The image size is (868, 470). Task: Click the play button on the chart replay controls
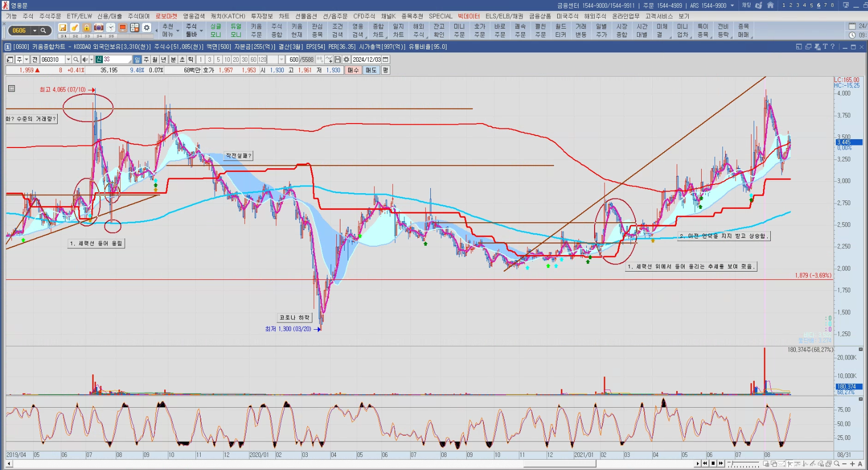coord(698,463)
